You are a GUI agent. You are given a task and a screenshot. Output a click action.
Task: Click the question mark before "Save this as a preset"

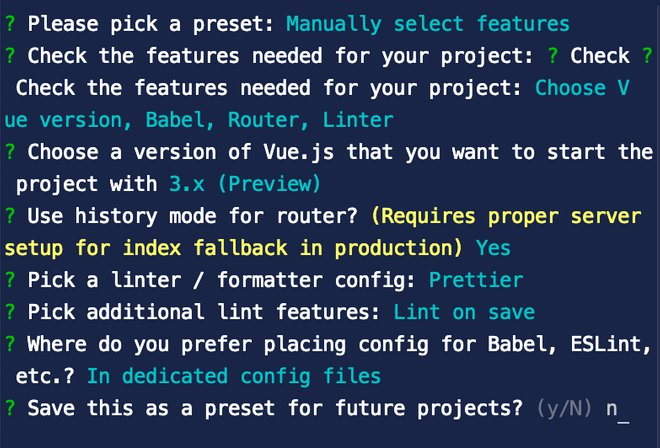[x=9, y=408]
